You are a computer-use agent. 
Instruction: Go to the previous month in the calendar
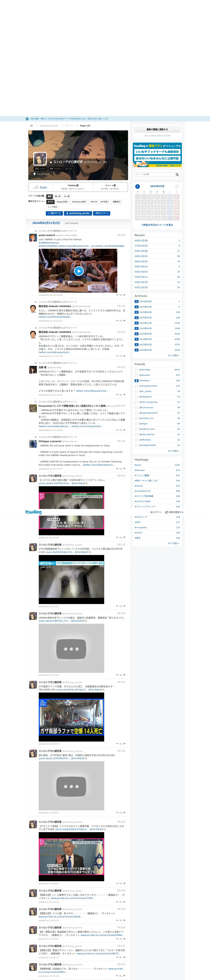[x=138, y=186]
